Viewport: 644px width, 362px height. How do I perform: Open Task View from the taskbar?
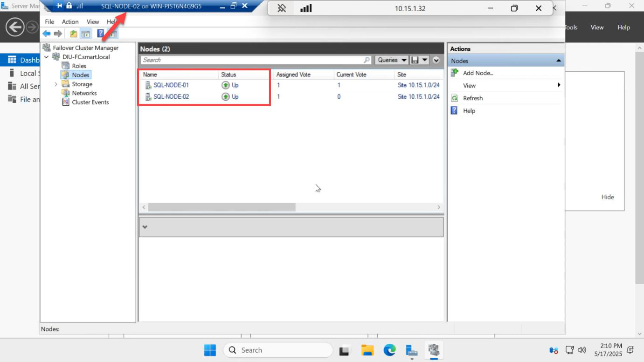pos(345,350)
